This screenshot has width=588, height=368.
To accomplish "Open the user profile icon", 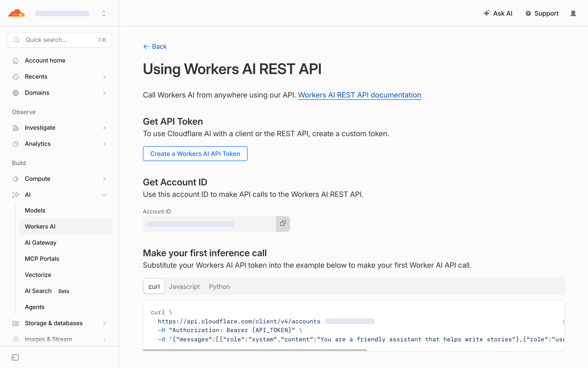I will (573, 13).
